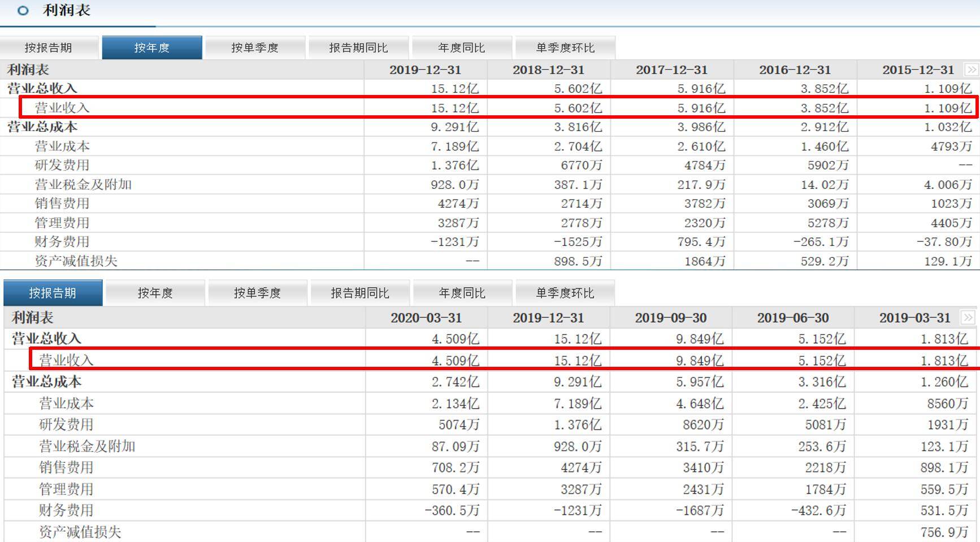
Task: Click 资产减值损失 row label in upper table
Action: [x=76, y=261]
